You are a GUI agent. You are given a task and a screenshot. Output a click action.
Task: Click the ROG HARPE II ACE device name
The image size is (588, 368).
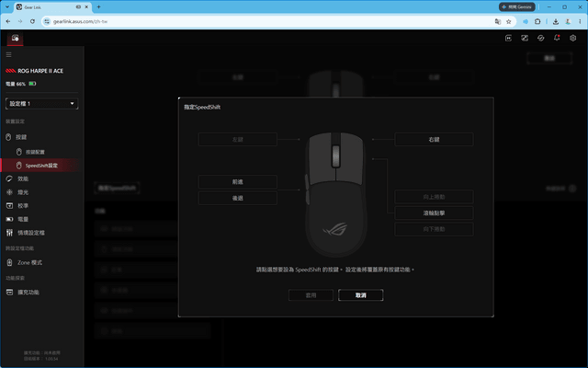40,71
